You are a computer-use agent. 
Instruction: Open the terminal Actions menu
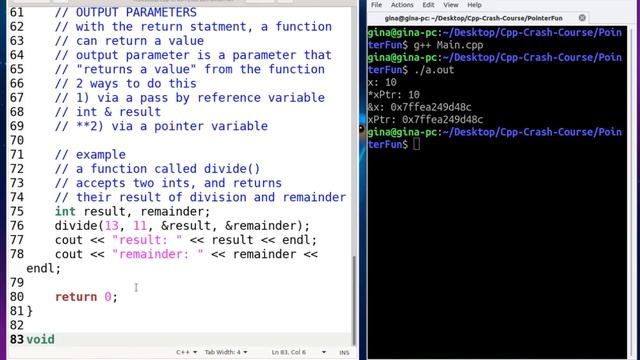(402, 5)
